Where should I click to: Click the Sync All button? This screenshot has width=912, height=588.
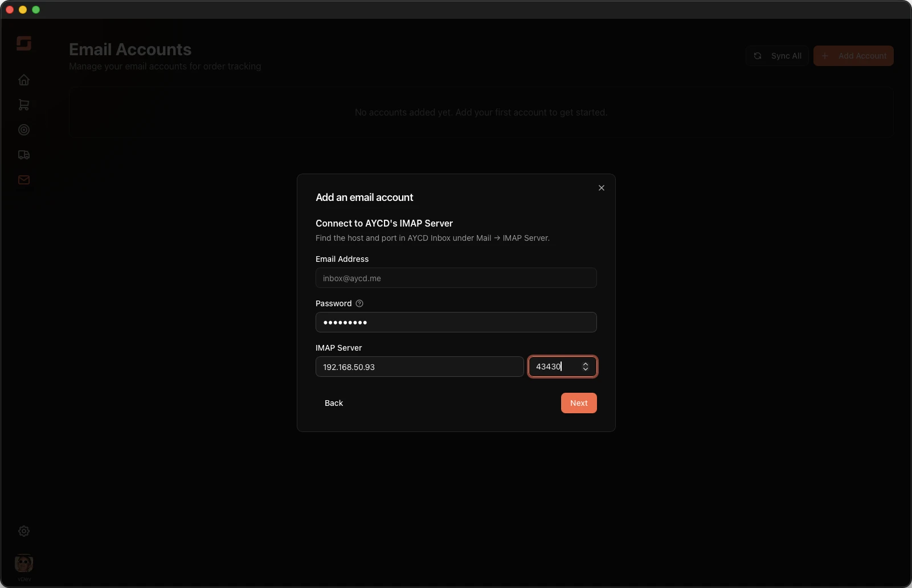click(778, 56)
